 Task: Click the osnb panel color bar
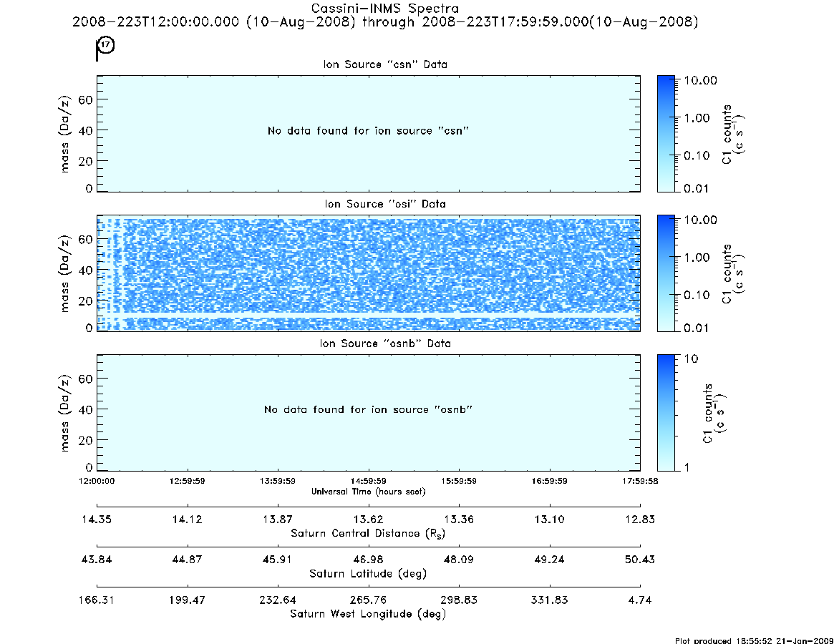[x=666, y=413]
